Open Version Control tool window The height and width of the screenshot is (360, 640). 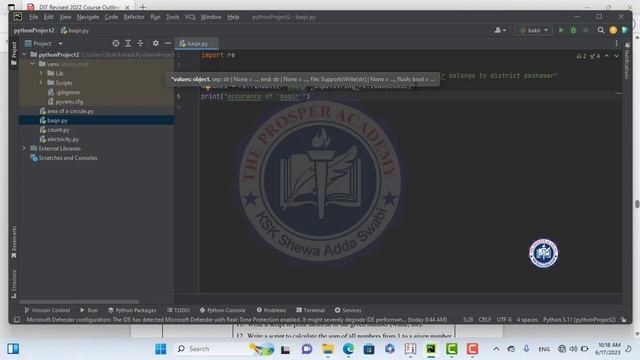tap(47, 310)
